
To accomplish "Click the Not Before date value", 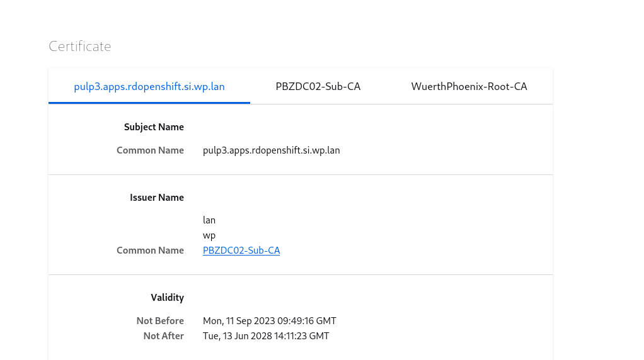I will [270, 320].
